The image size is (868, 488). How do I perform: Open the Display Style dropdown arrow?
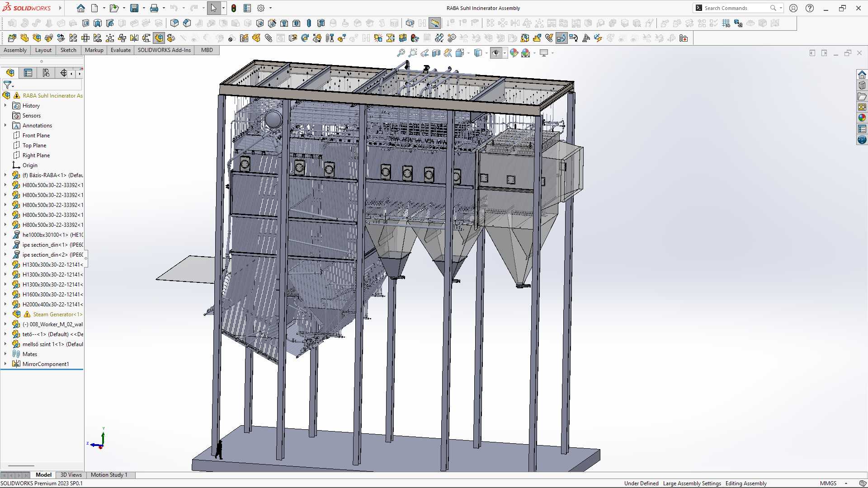(x=487, y=53)
